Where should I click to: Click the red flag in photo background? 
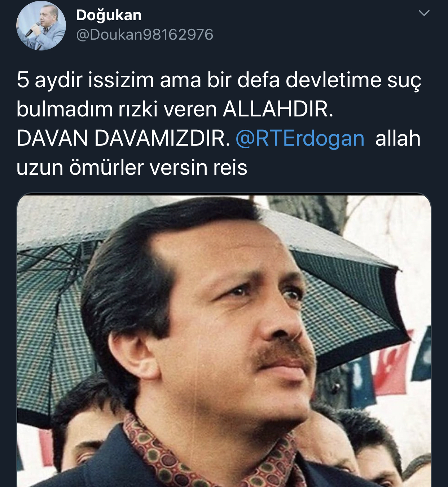[x=393, y=368]
